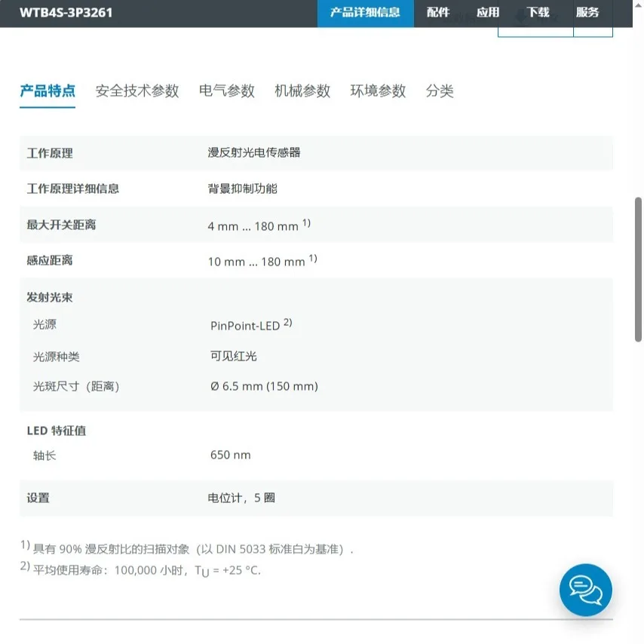644x644 pixels.
Task: Open the 服务 header tab
Action: point(587,13)
